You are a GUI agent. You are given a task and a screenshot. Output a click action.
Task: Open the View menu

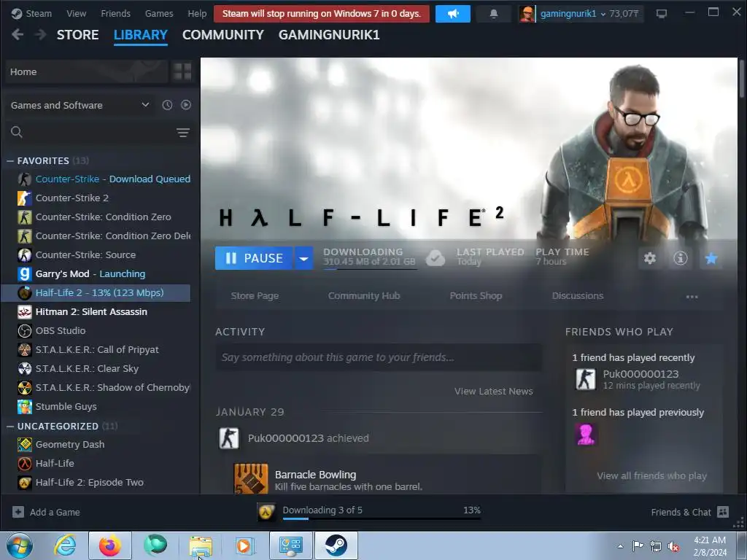click(x=76, y=14)
